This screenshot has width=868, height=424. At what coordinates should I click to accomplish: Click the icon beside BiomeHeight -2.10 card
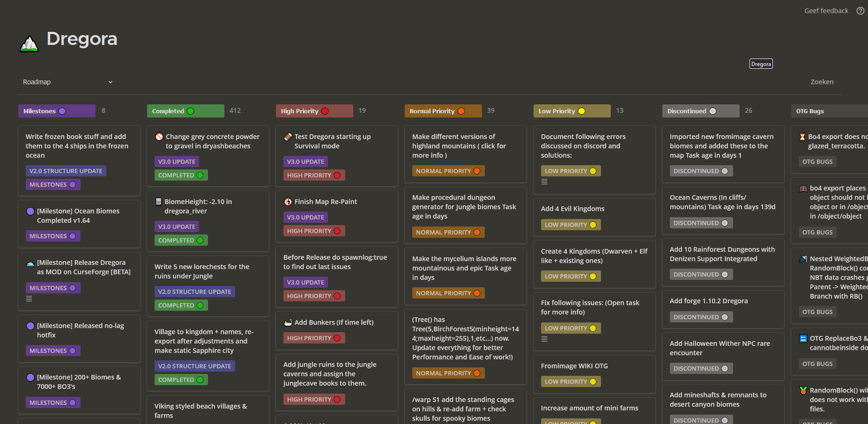coord(159,202)
